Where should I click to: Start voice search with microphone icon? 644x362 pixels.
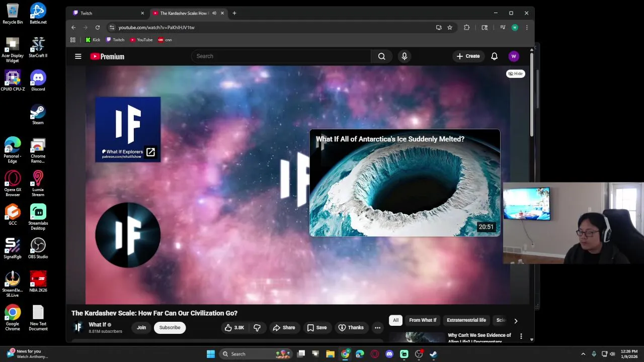pyautogui.click(x=404, y=56)
